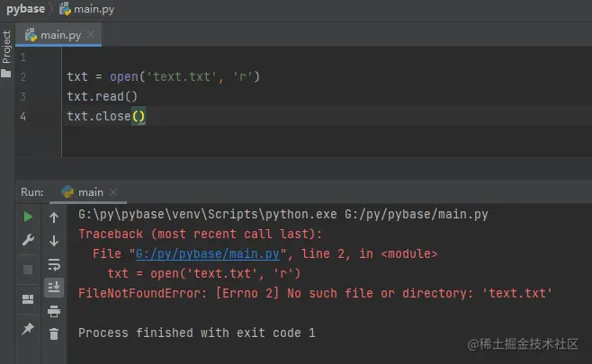This screenshot has height=364, width=592.
Task: Open the wrench run configuration settings
Action: click(28, 240)
